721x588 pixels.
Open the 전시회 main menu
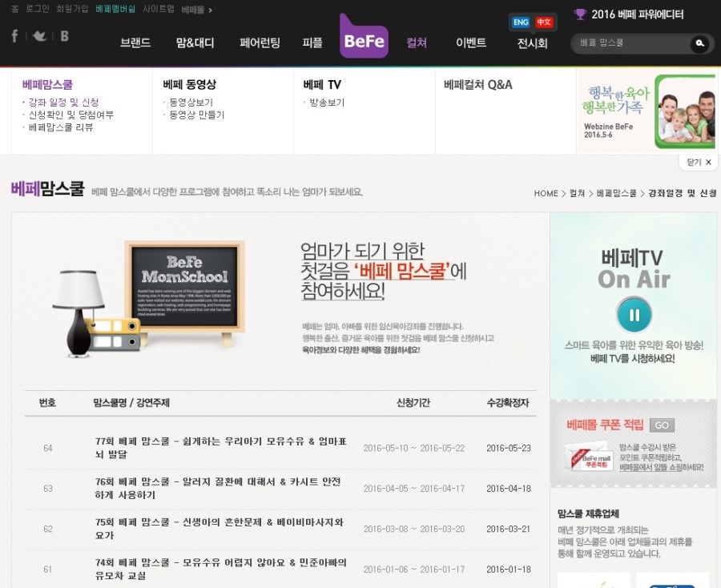coord(532,43)
